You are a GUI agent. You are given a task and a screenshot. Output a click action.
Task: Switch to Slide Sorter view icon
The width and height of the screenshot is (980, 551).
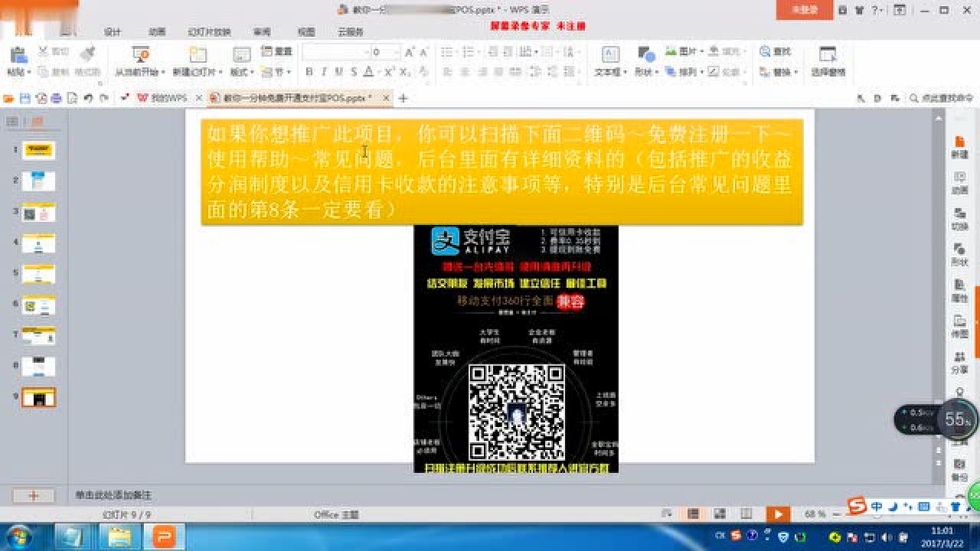pyautogui.click(x=719, y=514)
